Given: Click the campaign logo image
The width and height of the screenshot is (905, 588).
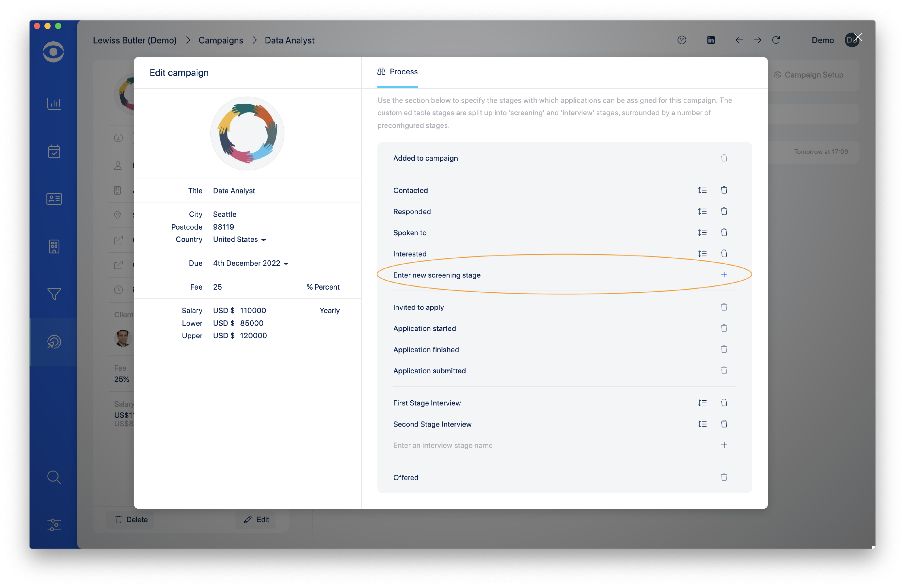Looking at the screenshot, I should 247,133.
